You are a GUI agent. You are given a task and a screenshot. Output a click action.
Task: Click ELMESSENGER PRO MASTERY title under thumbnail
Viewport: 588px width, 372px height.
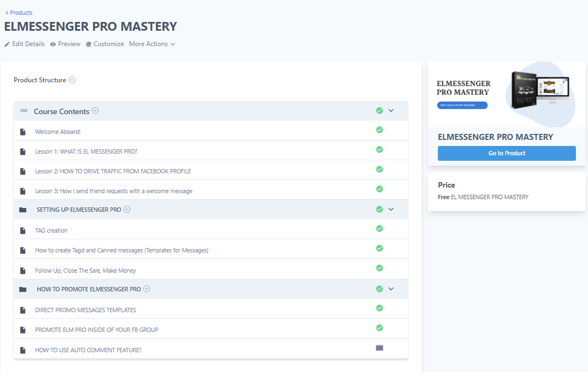[495, 137]
